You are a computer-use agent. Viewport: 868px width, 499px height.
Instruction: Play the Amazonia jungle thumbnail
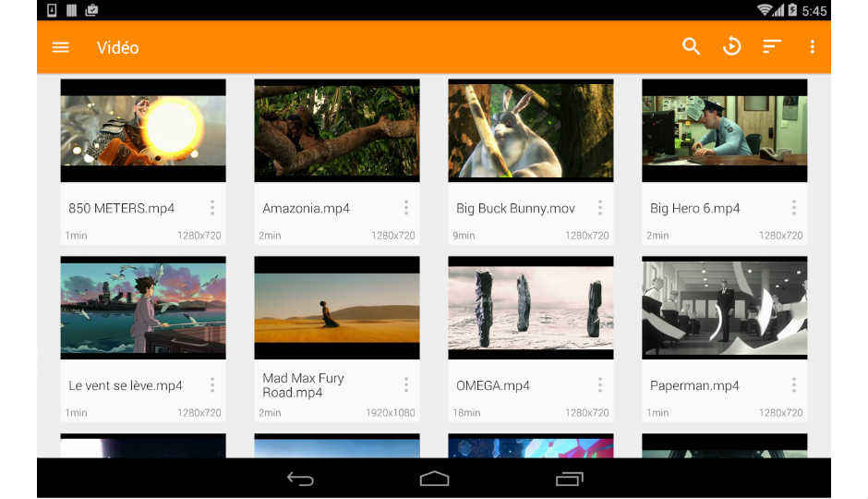[x=337, y=130]
